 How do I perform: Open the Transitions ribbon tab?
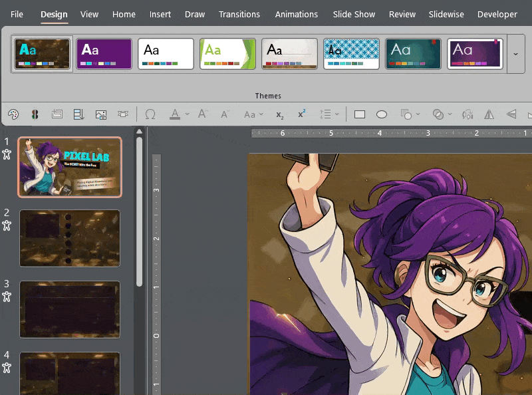point(239,14)
